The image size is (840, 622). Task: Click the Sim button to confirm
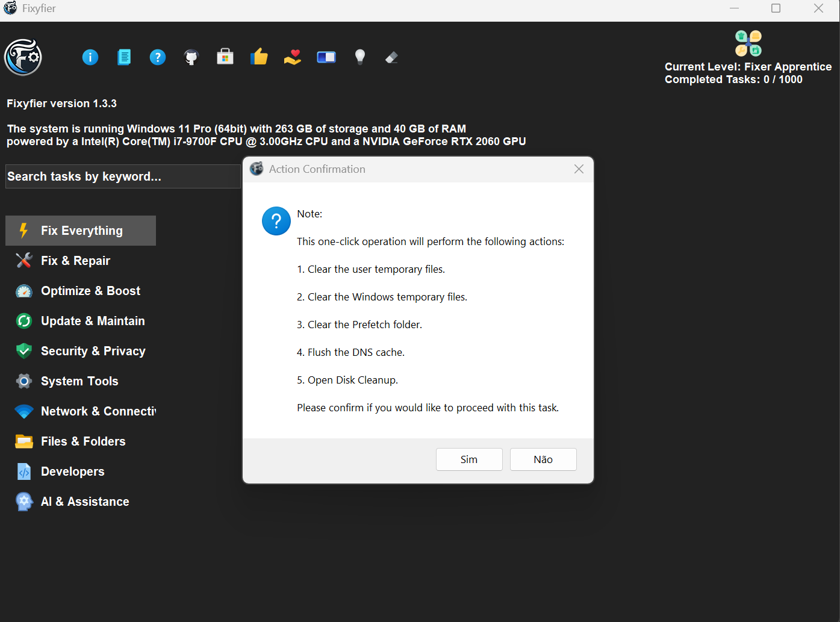(468, 459)
